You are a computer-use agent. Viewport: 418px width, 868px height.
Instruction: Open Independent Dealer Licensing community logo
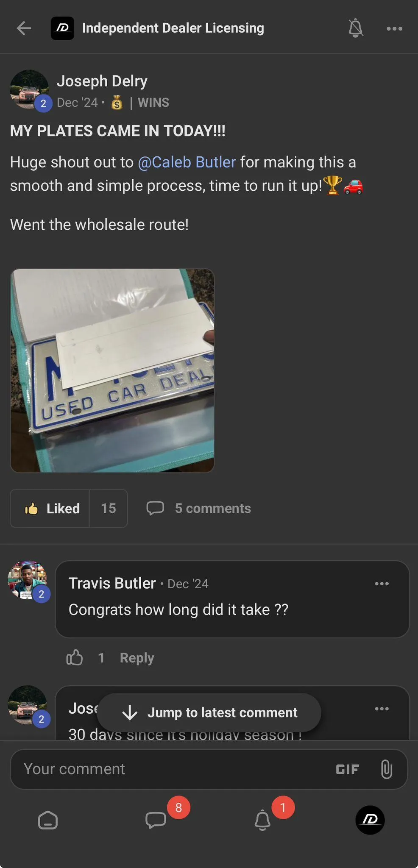click(x=62, y=28)
